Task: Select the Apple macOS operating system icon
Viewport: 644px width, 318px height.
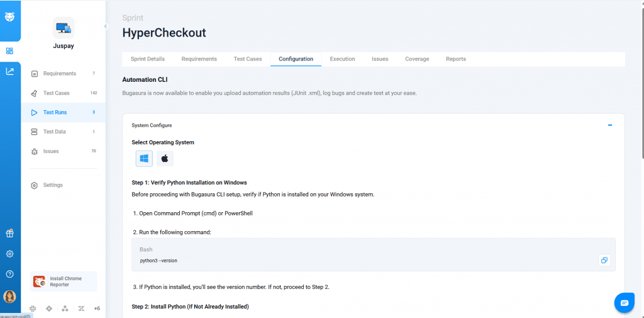Action: (x=165, y=159)
